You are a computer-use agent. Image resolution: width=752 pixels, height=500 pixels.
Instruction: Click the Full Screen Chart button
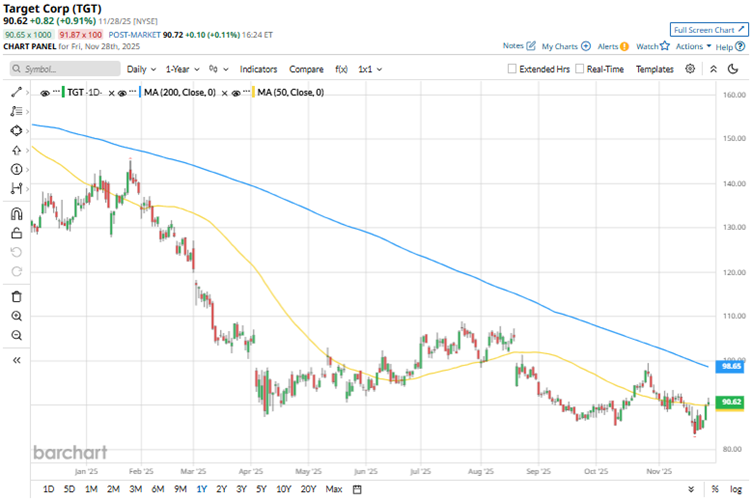[708, 30]
